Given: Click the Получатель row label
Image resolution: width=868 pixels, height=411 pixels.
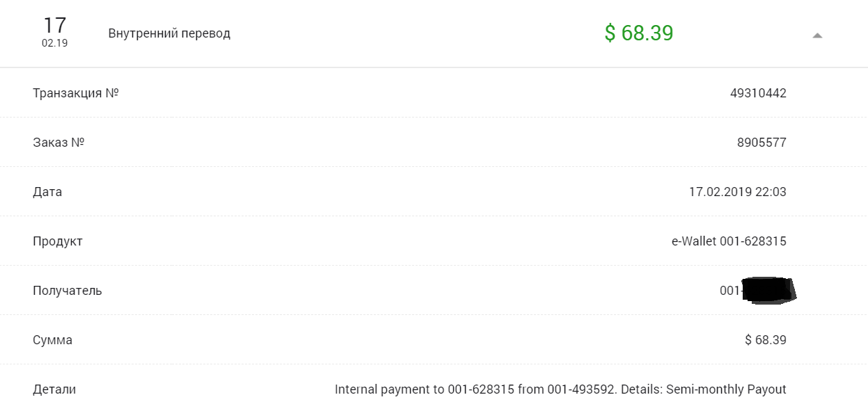Looking at the screenshot, I should [68, 291].
